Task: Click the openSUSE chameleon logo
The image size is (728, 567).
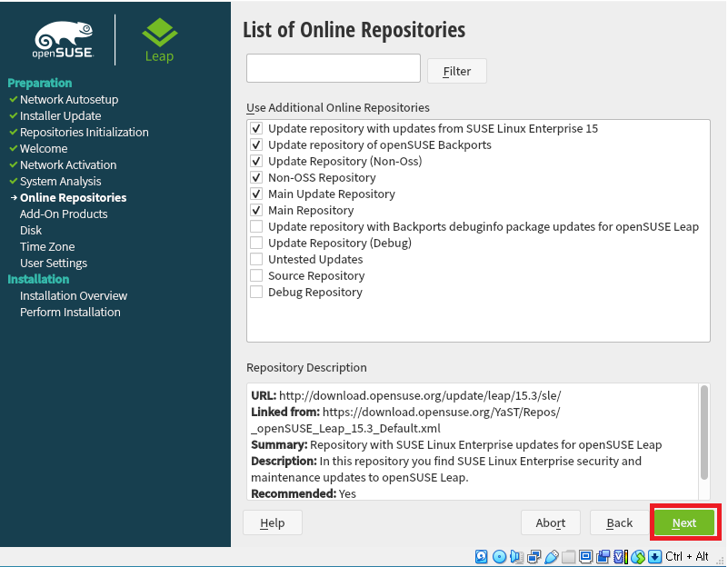Action: [64, 40]
